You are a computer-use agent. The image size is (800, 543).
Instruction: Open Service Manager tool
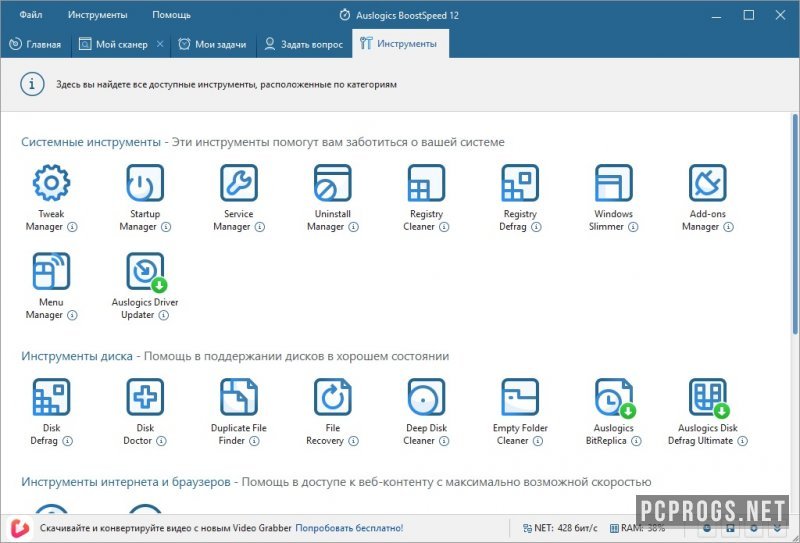click(239, 183)
